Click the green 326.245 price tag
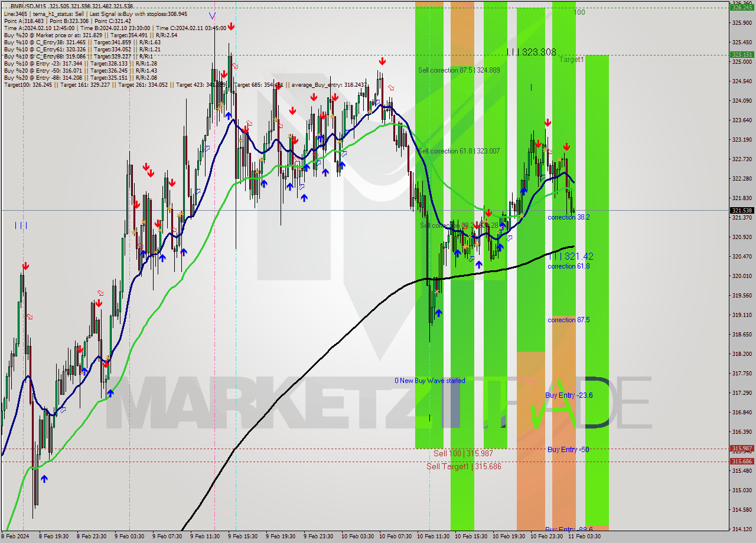 point(742,7)
